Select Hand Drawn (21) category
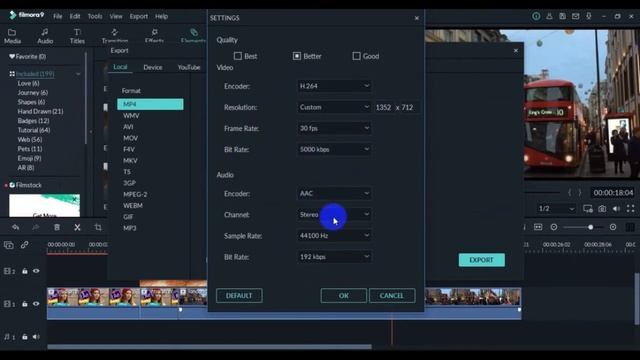The width and height of the screenshot is (640, 360). tap(40, 111)
